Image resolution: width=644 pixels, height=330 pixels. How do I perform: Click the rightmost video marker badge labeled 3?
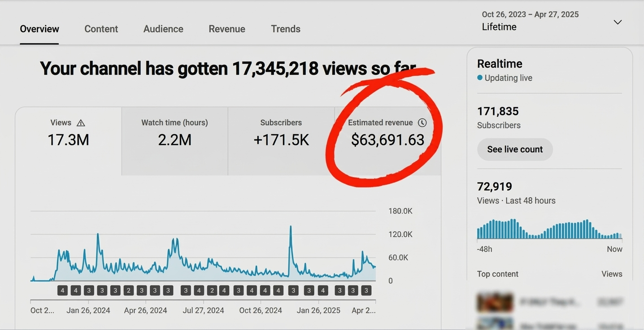366,291
